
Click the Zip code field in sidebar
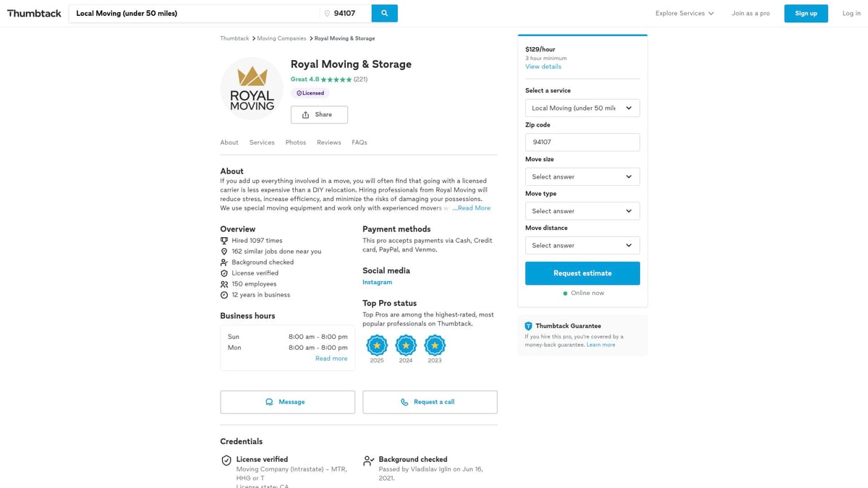(582, 142)
